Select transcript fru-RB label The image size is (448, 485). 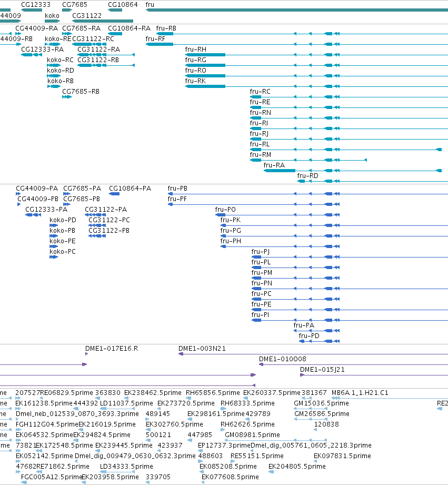pos(166,28)
